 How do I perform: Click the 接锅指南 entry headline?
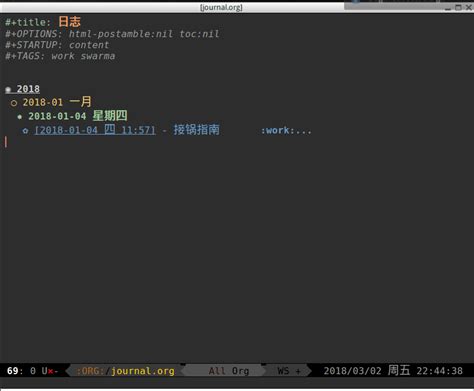coord(196,130)
